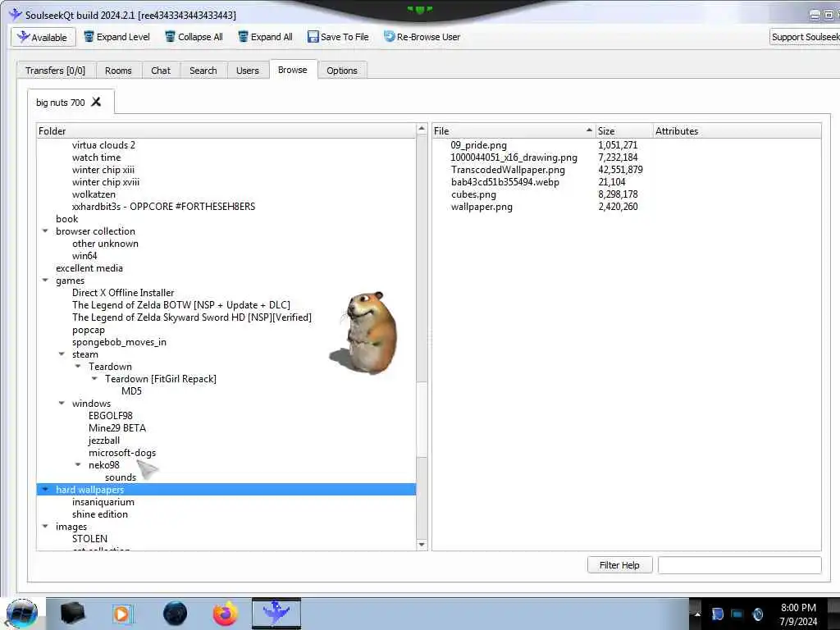This screenshot has height=630, width=840.
Task: Select the virtua clouds 2 folder
Action: (103, 145)
